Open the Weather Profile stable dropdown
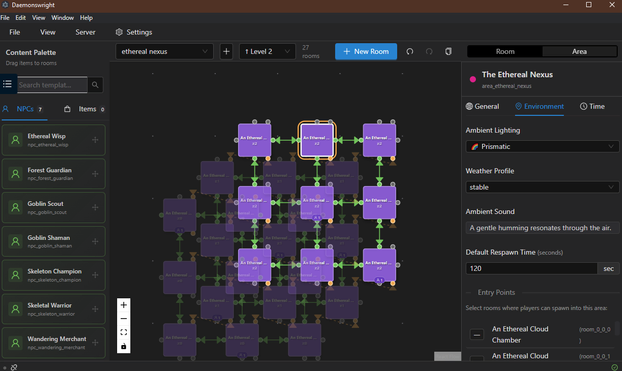The width and height of the screenshot is (622, 371). (542, 187)
